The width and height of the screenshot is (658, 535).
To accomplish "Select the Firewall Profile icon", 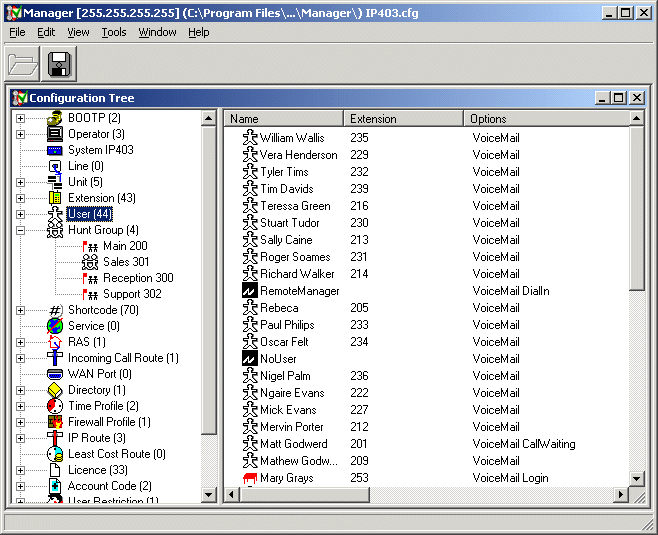I will [55, 422].
